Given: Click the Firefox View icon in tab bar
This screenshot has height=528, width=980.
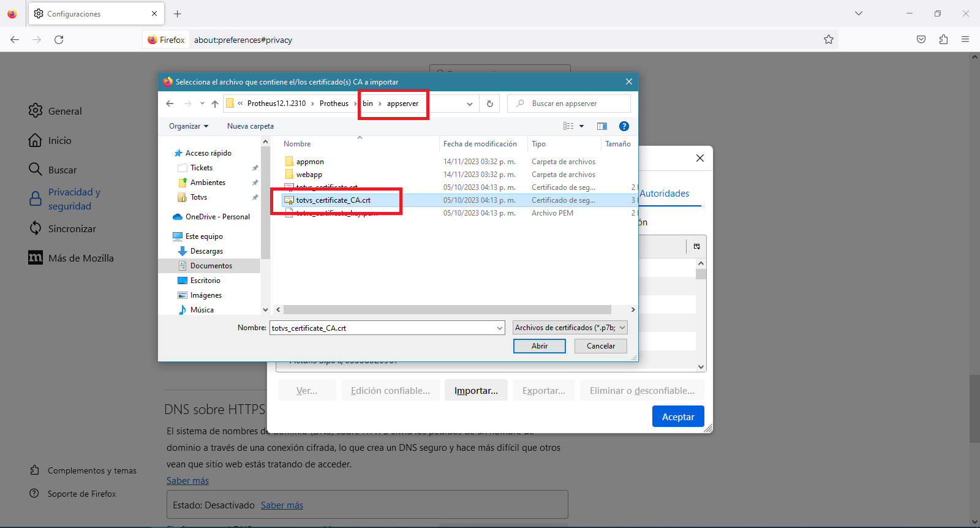Looking at the screenshot, I should click(12, 13).
